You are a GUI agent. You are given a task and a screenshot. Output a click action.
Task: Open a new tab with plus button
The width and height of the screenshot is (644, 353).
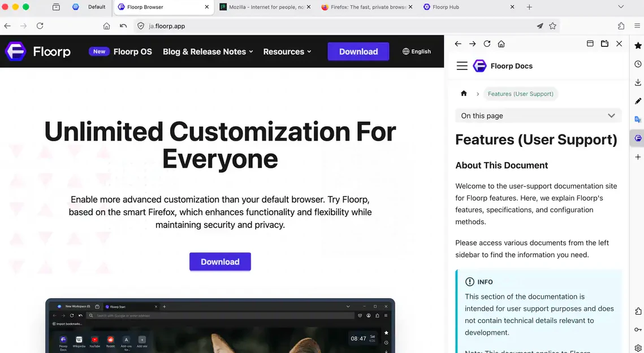click(x=529, y=7)
